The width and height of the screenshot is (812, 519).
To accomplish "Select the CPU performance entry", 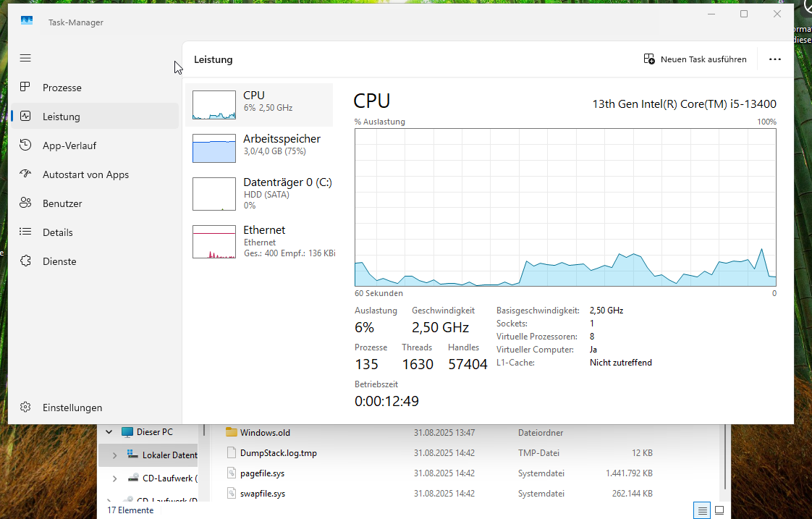I will point(259,105).
